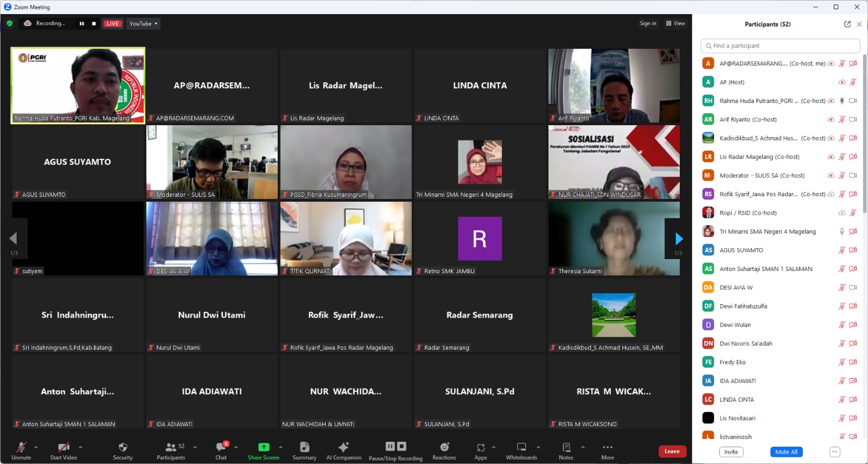Select Moderator - SULIS SA video tile
Screen dimensions: 868x464
click(x=212, y=162)
